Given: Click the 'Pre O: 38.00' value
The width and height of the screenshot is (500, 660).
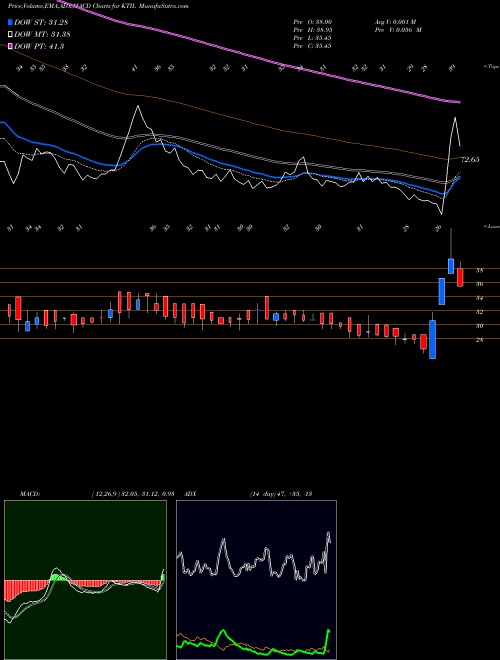Looking at the screenshot, I should pos(313,22).
